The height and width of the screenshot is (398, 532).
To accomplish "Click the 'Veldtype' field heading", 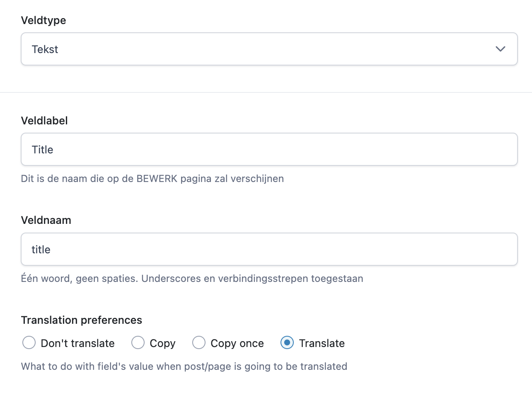I will [44, 20].
